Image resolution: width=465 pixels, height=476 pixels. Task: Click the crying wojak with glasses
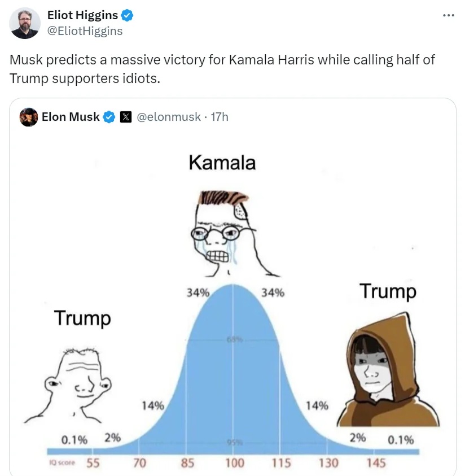click(x=231, y=234)
